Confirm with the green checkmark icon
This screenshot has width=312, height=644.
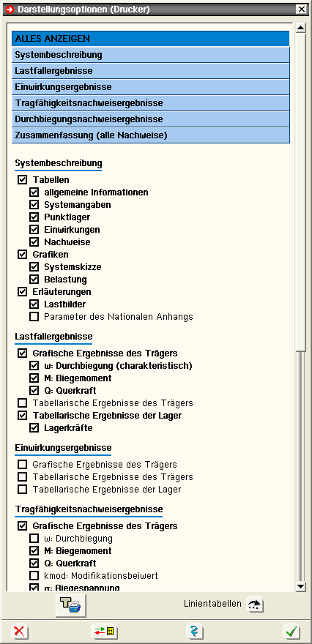[x=291, y=632]
